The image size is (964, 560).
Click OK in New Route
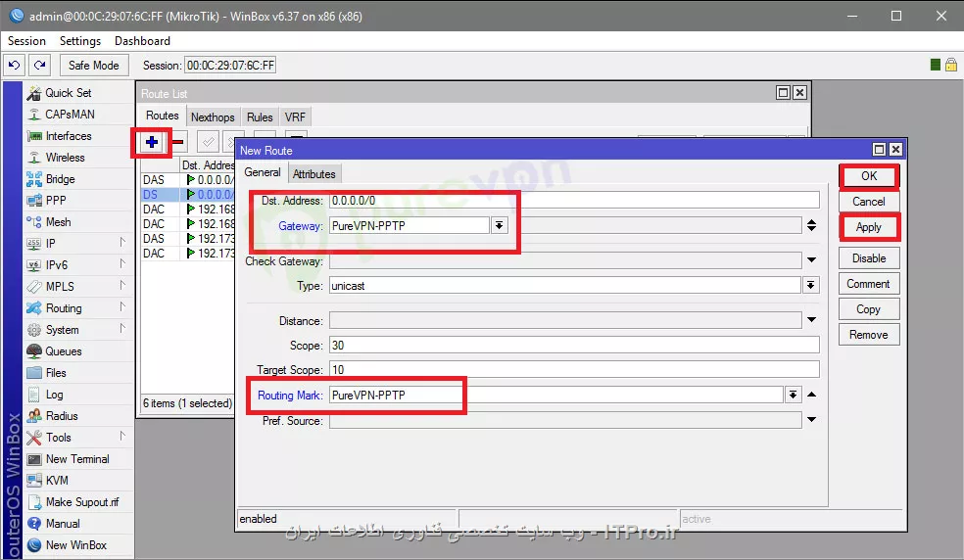pos(869,176)
